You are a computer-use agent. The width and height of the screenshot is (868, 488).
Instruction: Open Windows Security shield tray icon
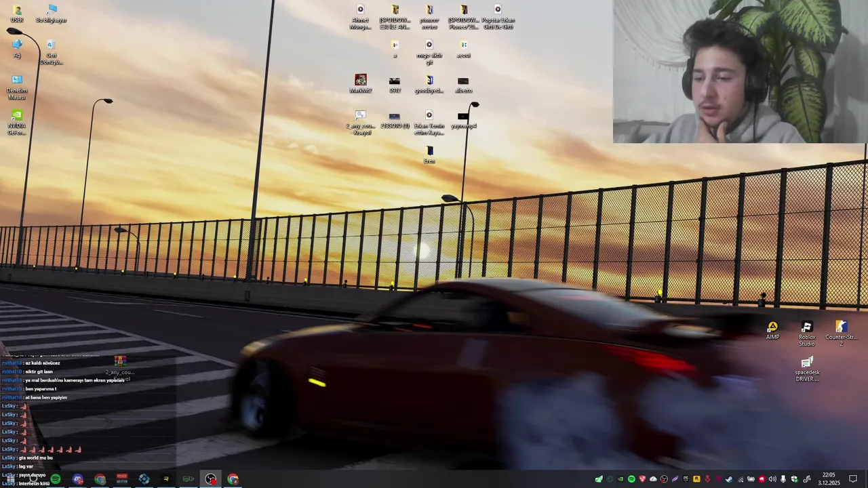pos(794,479)
